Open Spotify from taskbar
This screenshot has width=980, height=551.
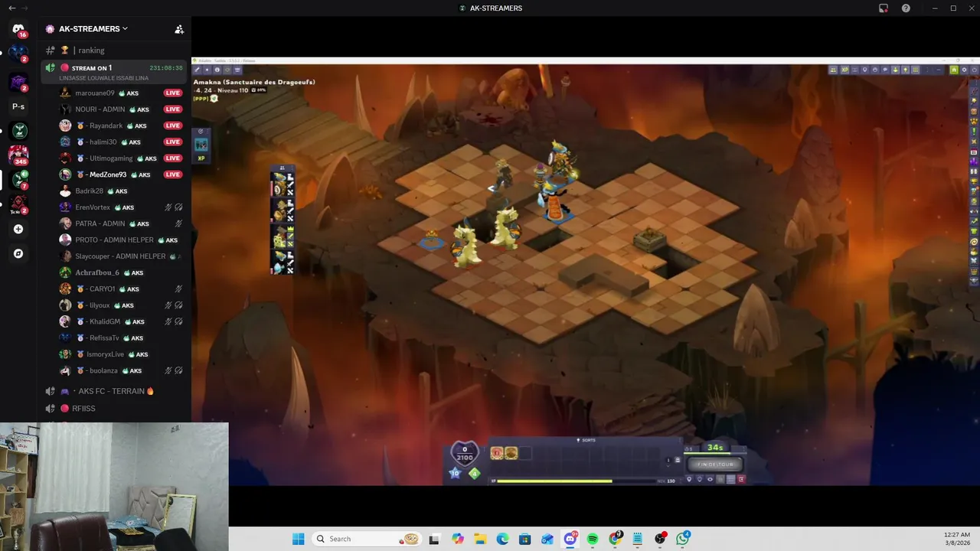point(593,539)
